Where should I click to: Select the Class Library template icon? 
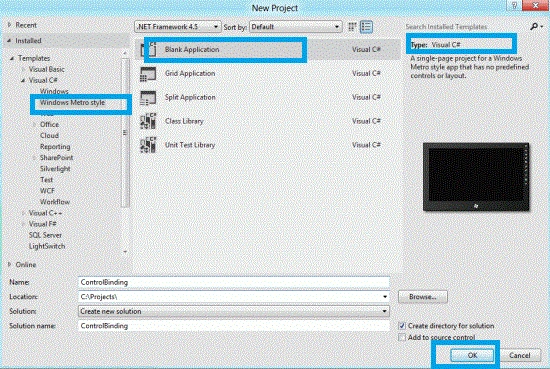point(148,121)
